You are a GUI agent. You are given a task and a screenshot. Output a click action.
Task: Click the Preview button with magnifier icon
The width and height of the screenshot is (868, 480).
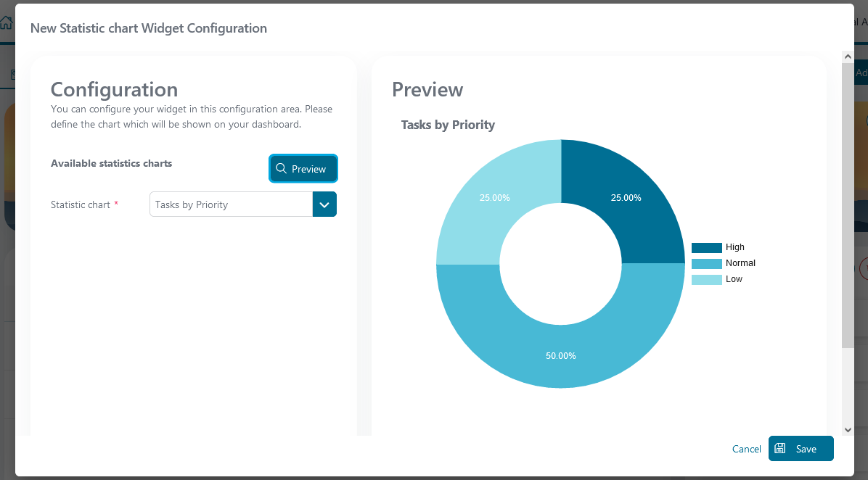(303, 169)
